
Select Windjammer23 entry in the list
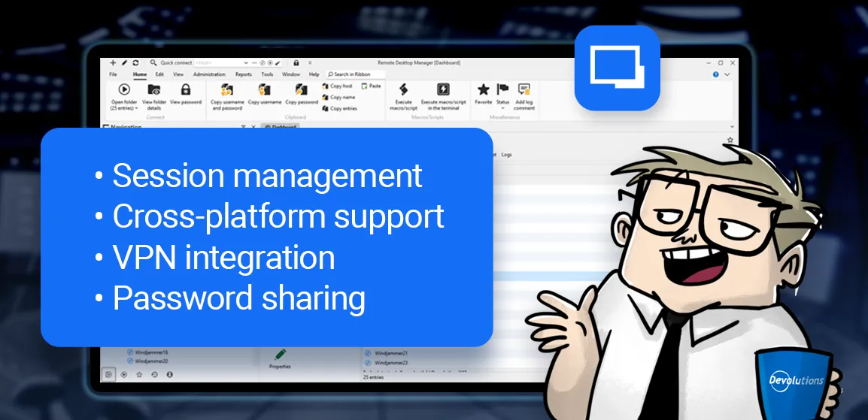(387, 363)
